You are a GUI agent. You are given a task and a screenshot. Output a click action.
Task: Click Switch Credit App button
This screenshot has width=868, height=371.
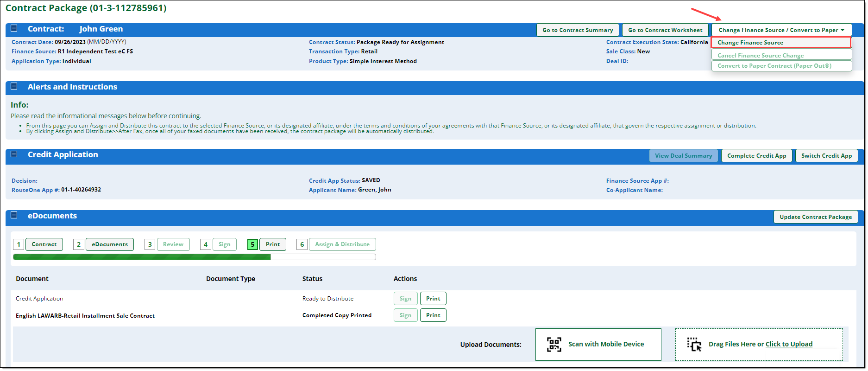tap(826, 156)
